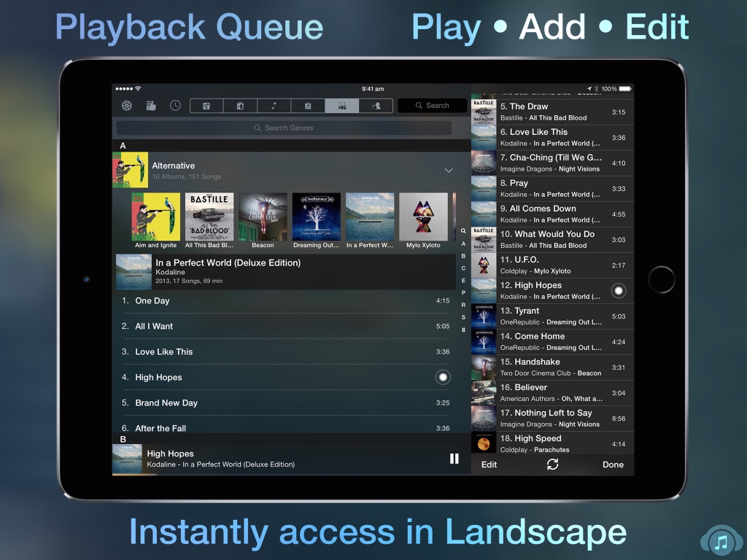Switch to the composers tab icon
This screenshot has height=560, width=747.
point(376,106)
